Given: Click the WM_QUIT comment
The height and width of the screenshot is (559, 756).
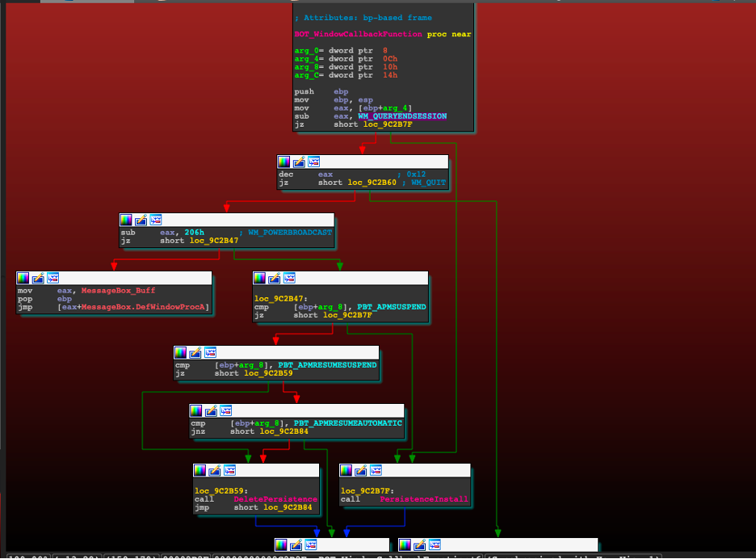Looking at the screenshot, I should tap(429, 183).
